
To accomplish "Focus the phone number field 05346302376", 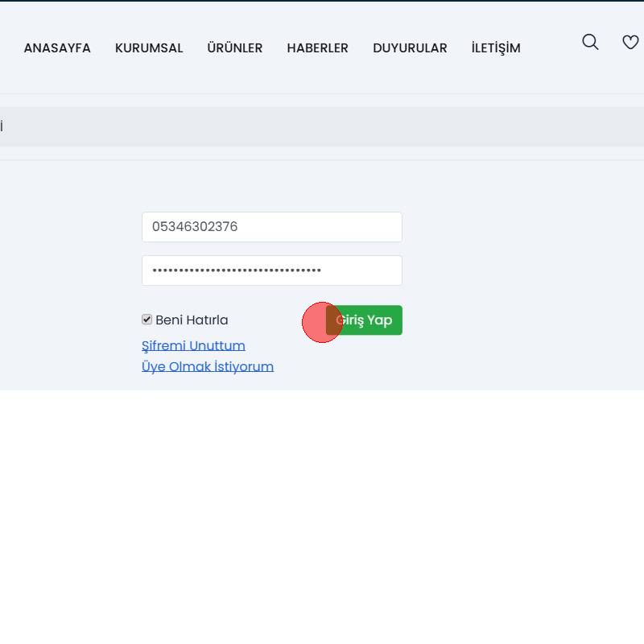I will click(x=271, y=227).
